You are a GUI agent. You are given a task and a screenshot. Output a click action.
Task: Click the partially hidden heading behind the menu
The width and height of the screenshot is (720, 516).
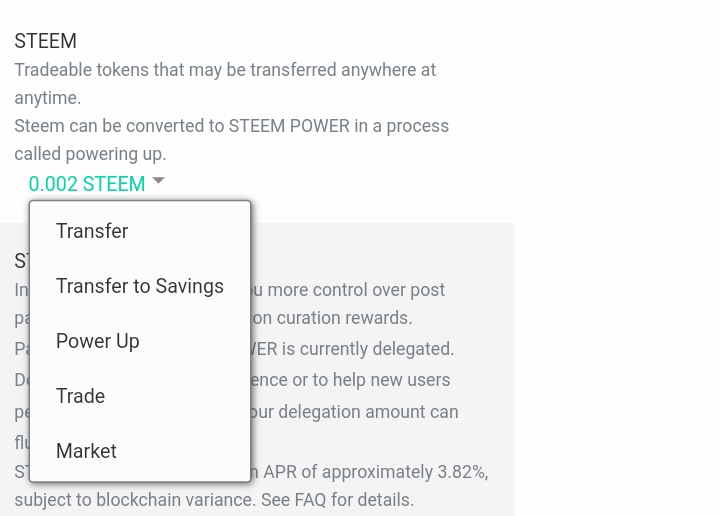coord(21,261)
